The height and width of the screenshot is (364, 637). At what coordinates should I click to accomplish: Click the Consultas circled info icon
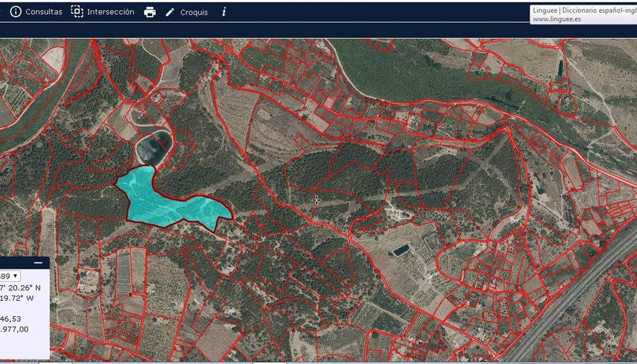(x=15, y=12)
